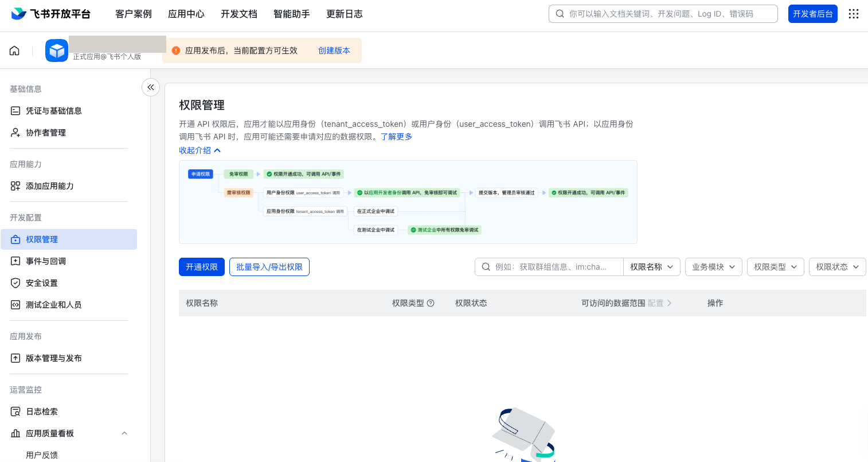
Task: Open the 权限类型 filter dropdown
Action: [x=776, y=267]
